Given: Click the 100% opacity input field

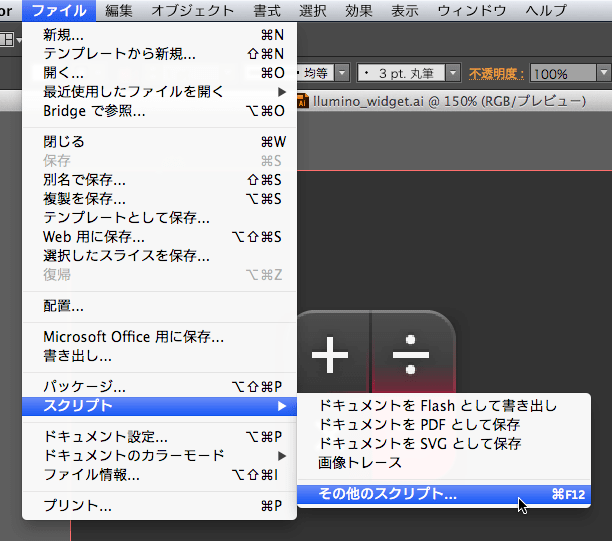Looking at the screenshot, I should coord(563,73).
